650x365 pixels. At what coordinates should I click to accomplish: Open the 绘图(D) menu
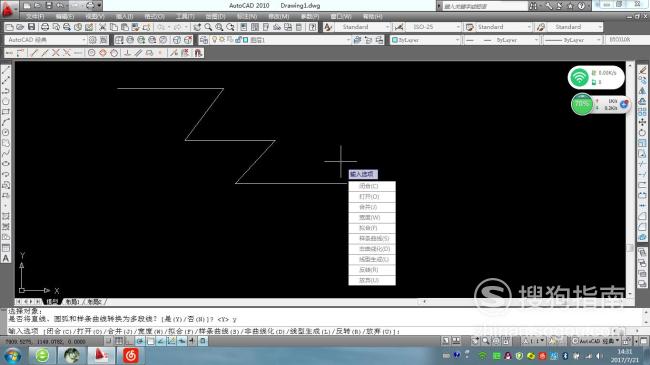(215, 16)
